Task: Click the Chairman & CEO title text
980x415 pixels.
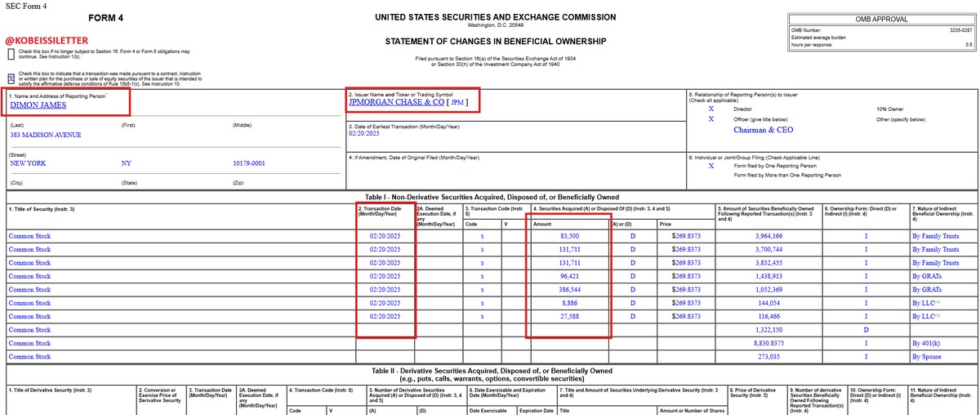Action: click(x=764, y=130)
